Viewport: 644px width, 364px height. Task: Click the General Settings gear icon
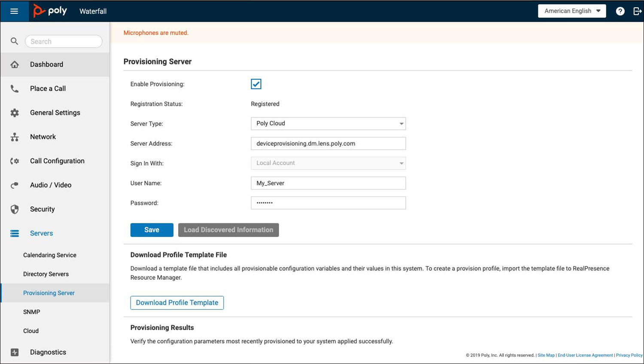pyautogui.click(x=15, y=113)
